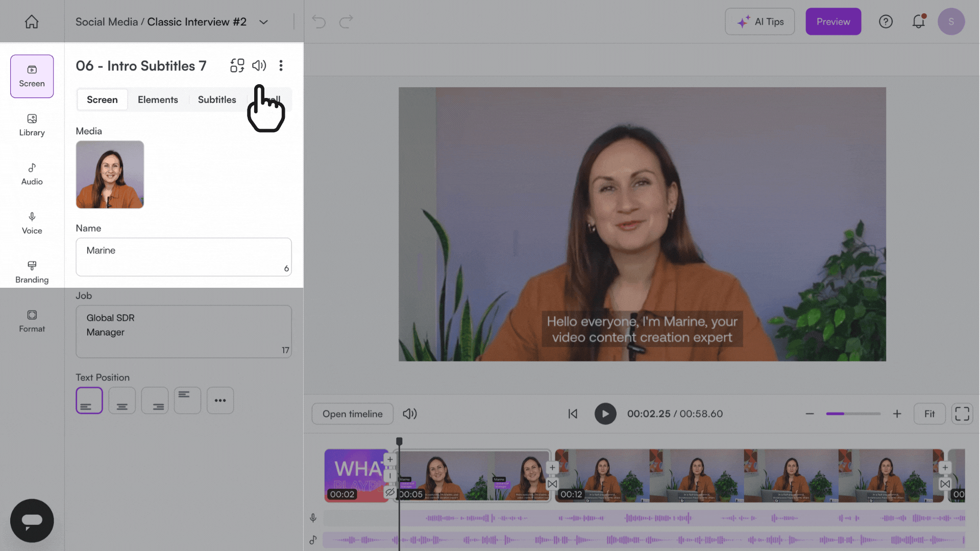Click the Name input field containing Marine
Image resolution: width=980 pixels, height=551 pixels.
[x=184, y=257]
